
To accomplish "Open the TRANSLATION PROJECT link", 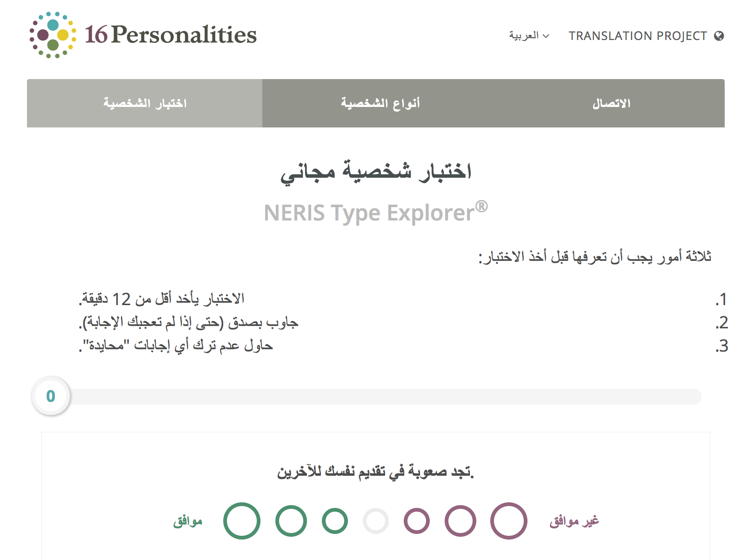I will tap(638, 36).
